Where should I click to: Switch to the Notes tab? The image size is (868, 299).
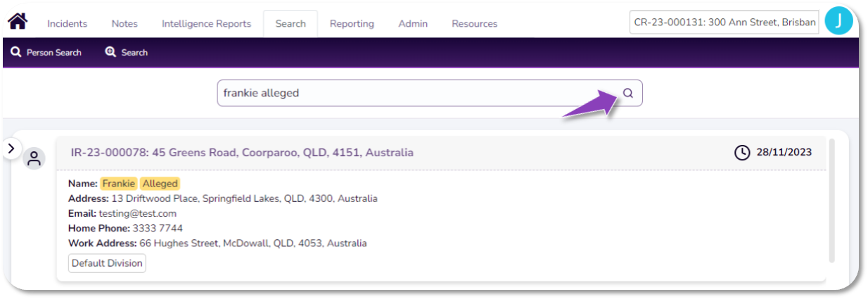(125, 24)
